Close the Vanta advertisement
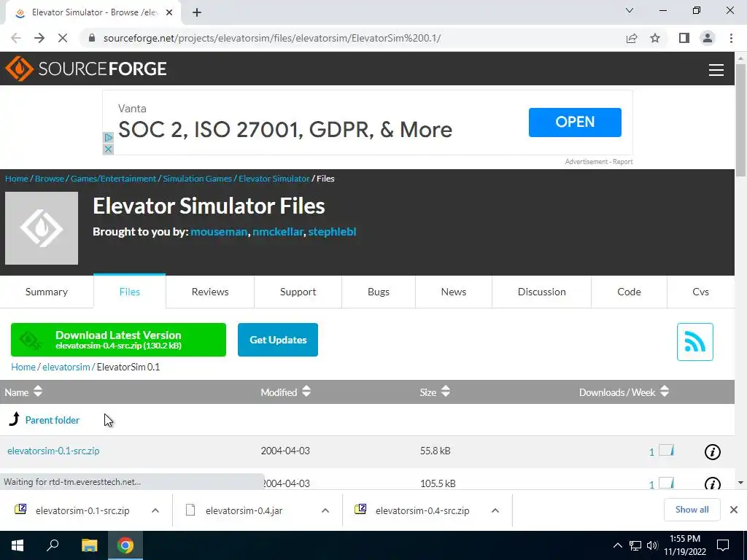The image size is (747, 560). tap(108, 149)
